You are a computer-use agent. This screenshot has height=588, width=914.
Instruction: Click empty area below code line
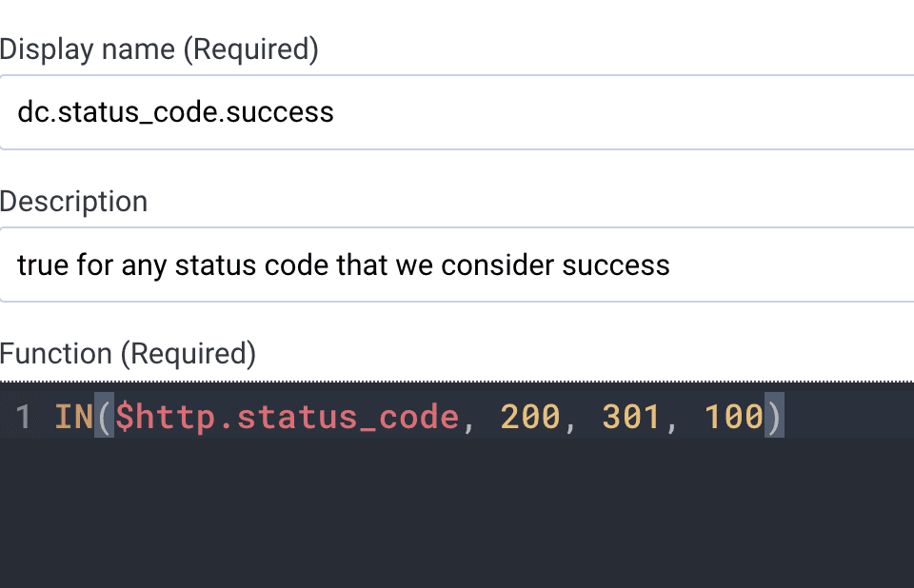click(457, 514)
